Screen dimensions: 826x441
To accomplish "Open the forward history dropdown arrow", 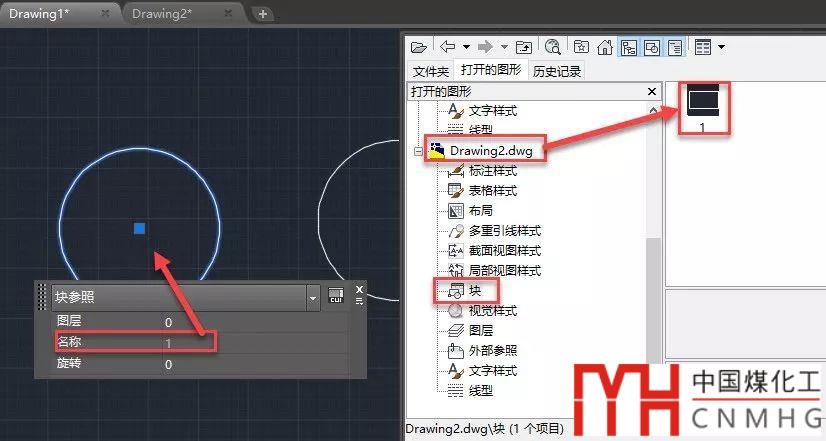I will [x=504, y=47].
